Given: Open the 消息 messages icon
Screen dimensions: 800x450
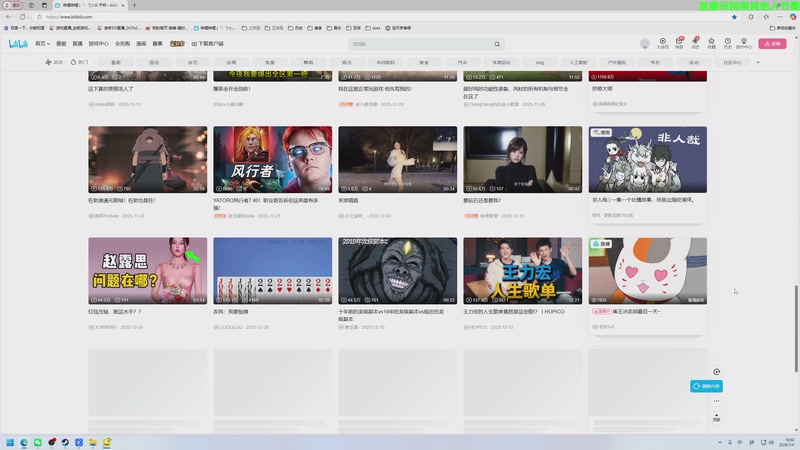Looking at the screenshot, I should (679, 43).
